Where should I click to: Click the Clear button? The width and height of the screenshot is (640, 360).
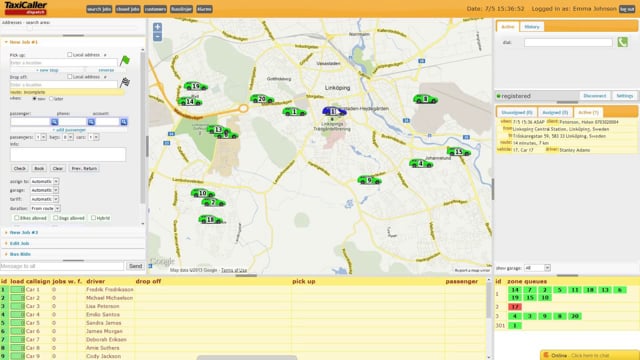[x=58, y=168]
